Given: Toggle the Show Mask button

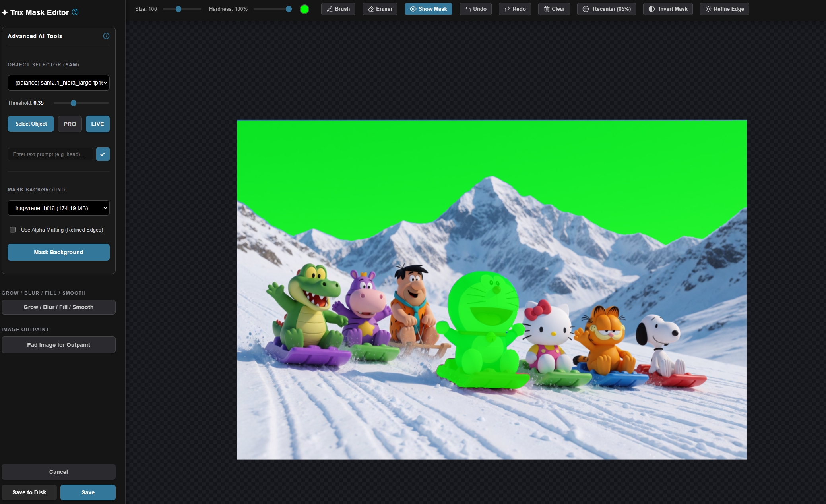Looking at the screenshot, I should (428, 9).
